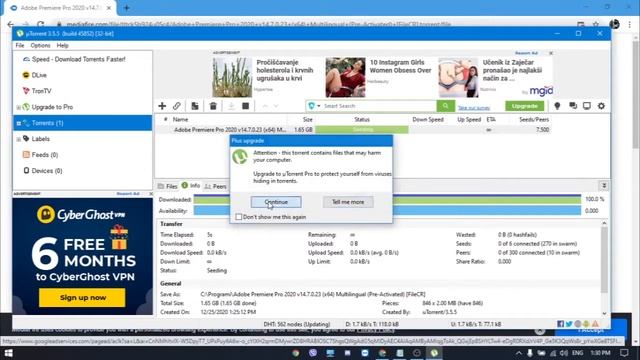Image resolution: width=640 pixels, height=360 pixels.
Task: Click Report Ad above the CyberGhost banner
Action: click(128, 193)
